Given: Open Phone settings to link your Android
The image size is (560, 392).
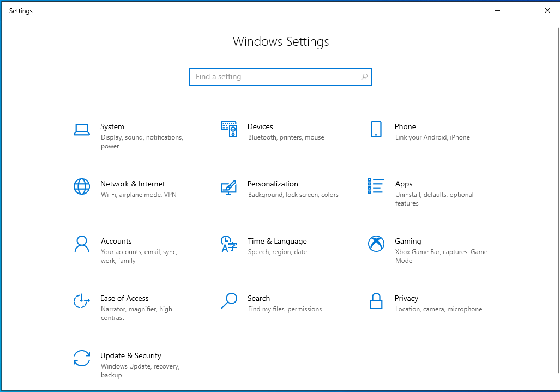Looking at the screenshot, I should point(405,126).
